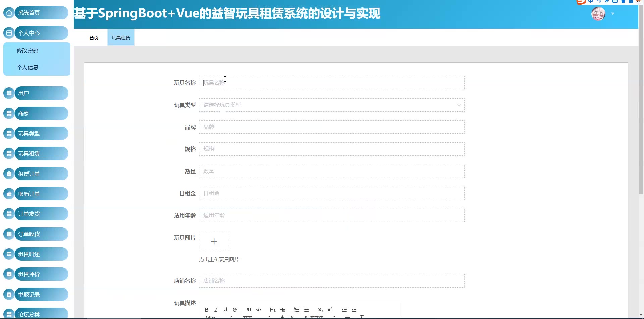The image size is (644, 319).
Task: Switch to the 首页 tab
Action: coord(94,38)
